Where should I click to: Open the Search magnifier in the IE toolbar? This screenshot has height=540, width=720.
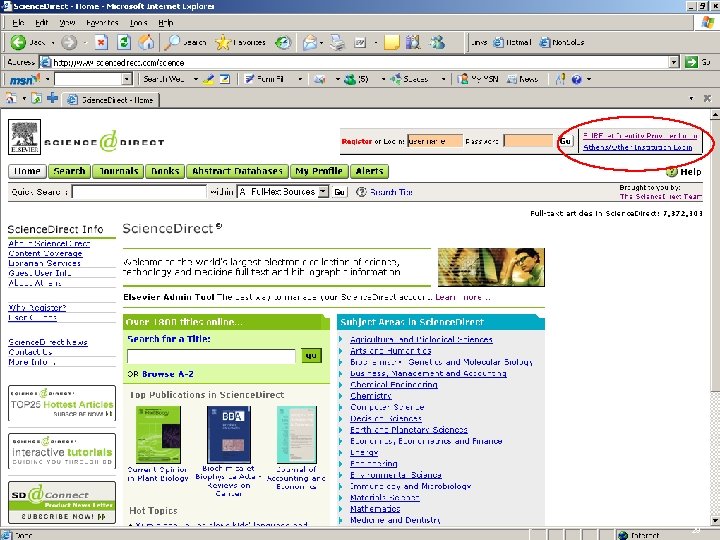coord(173,42)
